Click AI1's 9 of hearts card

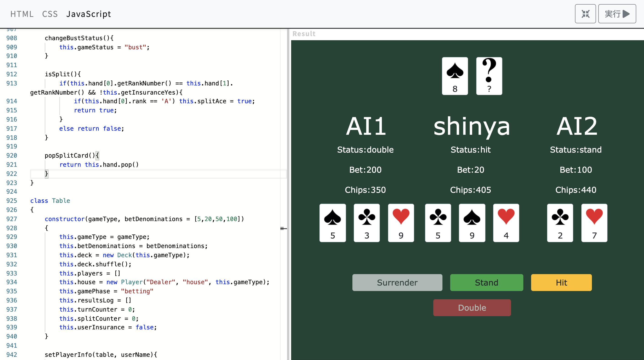(x=401, y=223)
